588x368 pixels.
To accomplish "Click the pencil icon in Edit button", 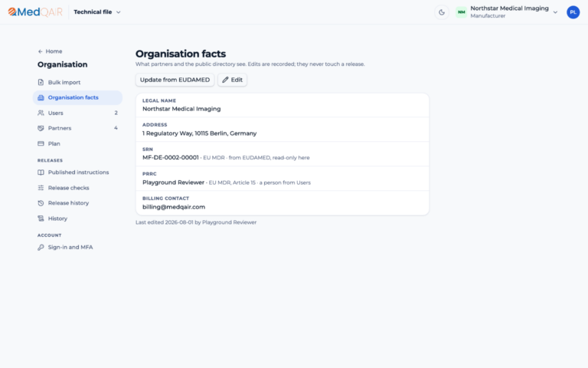I will 225,80.
